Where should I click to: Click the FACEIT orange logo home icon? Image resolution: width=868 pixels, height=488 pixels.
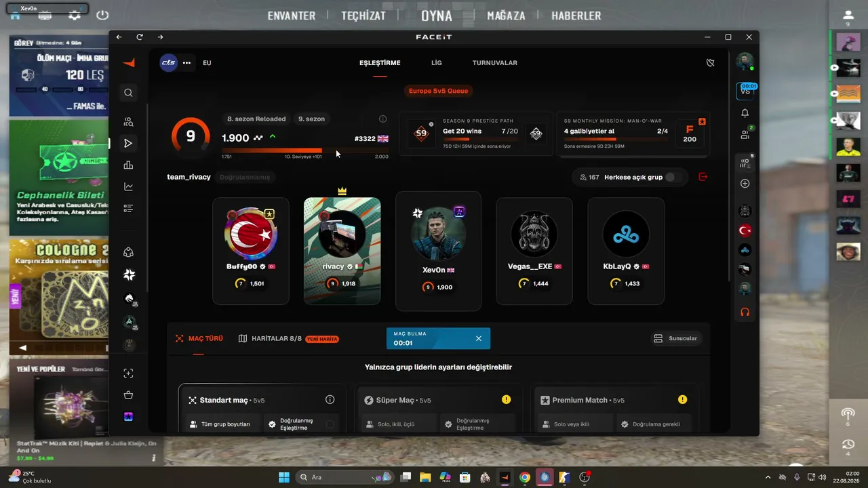(129, 63)
